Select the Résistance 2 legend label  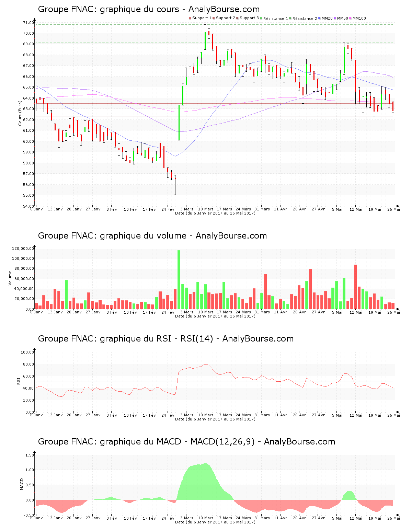[305, 19]
